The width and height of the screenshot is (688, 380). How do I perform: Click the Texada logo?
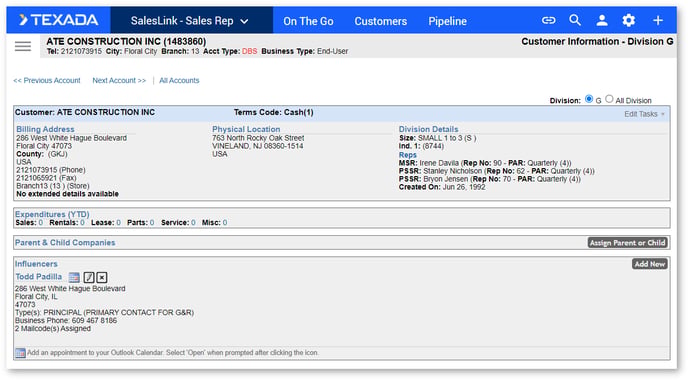tap(58, 20)
